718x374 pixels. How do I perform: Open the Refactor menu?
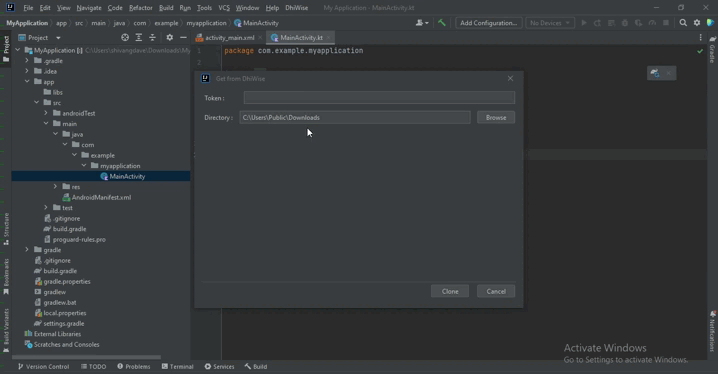click(x=141, y=8)
